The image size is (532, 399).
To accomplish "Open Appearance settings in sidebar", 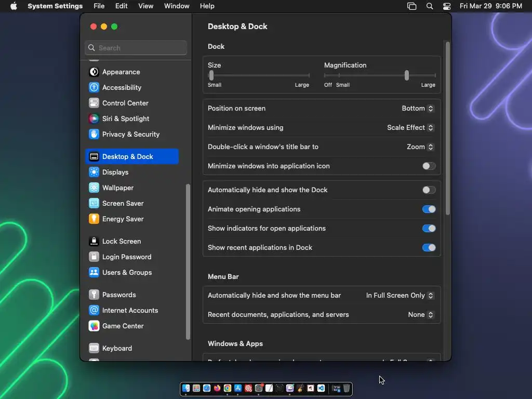I will [x=131, y=72].
